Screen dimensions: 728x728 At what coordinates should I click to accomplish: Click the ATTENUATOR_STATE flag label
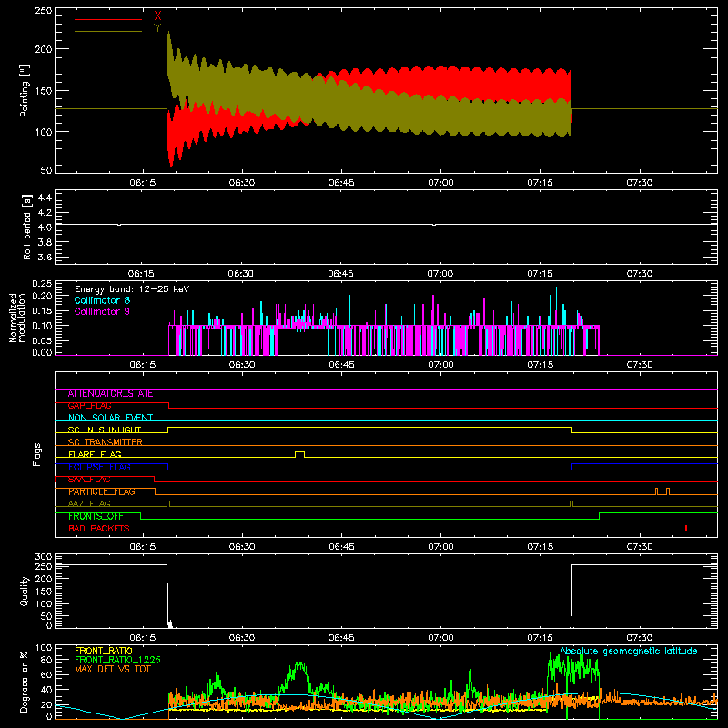click(x=110, y=394)
